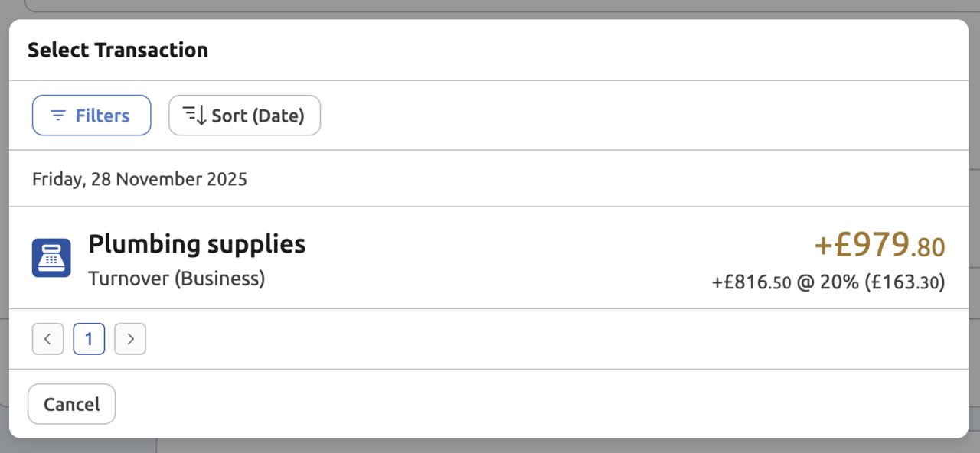The width and height of the screenshot is (980, 453).
Task: Click the Plumbing supplies transaction name
Action: [197, 243]
